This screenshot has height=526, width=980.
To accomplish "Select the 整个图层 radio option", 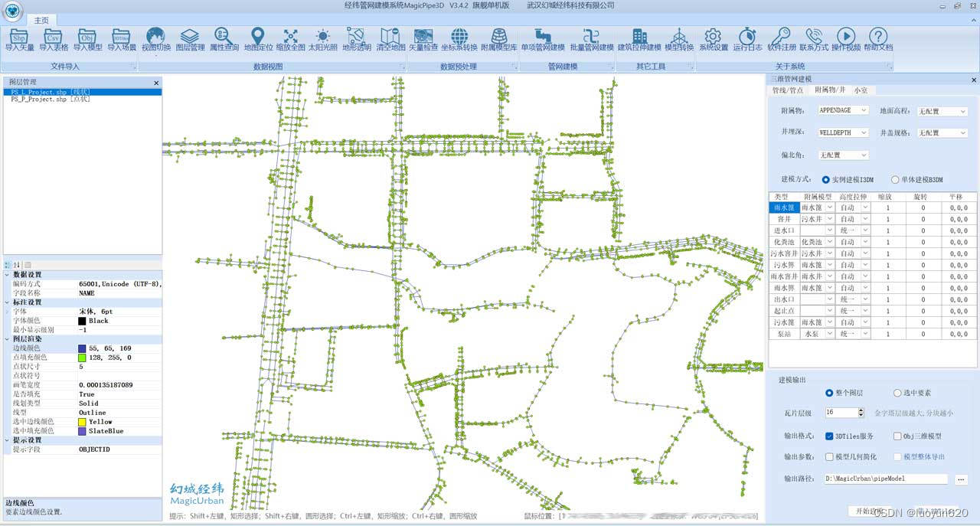I will [829, 393].
